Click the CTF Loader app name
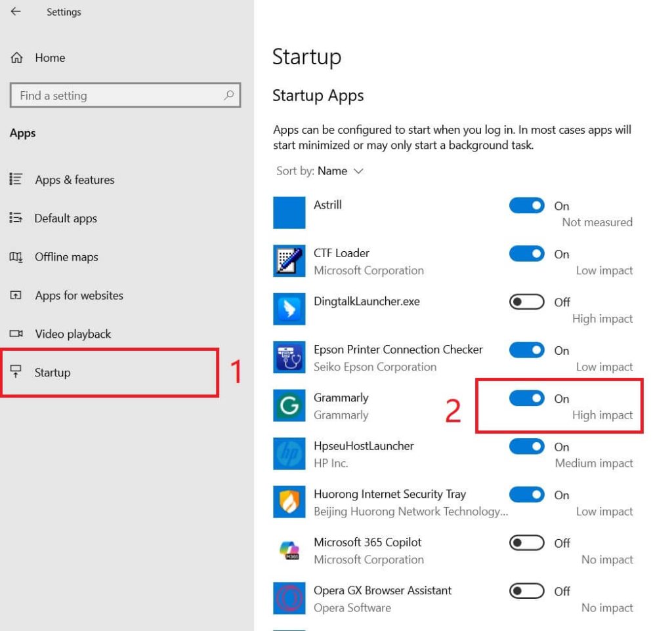Screen dimensions: 672x631 [x=341, y=253]
